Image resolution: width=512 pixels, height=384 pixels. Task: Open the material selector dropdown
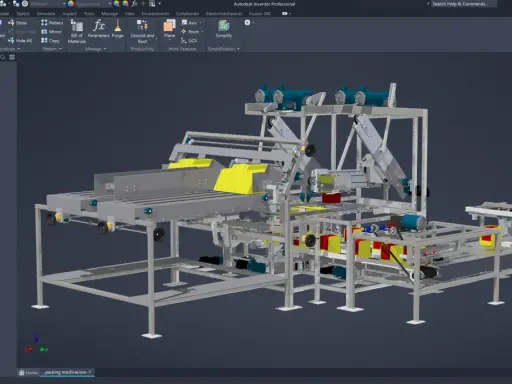[x=64, y=4]
